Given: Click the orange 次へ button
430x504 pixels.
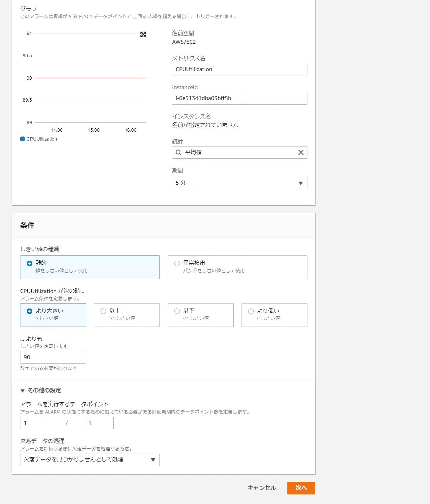Looking at the screenshot, I should (301, 488).
